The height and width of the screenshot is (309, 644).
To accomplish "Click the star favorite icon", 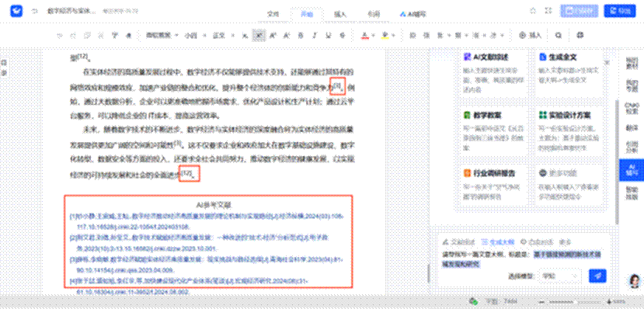I will [533, 11].
